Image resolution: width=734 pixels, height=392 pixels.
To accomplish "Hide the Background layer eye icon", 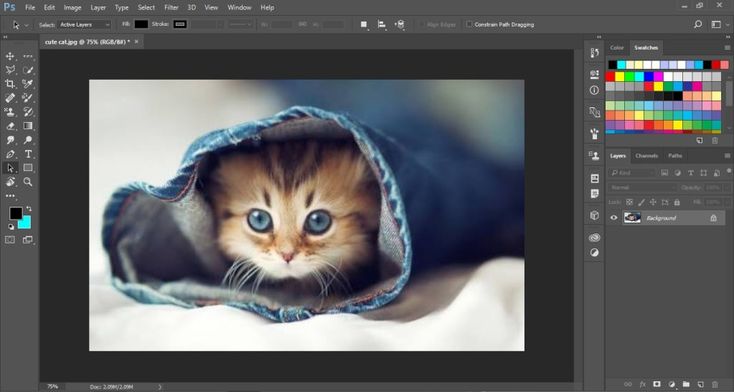I will click(x=614, y=218).
